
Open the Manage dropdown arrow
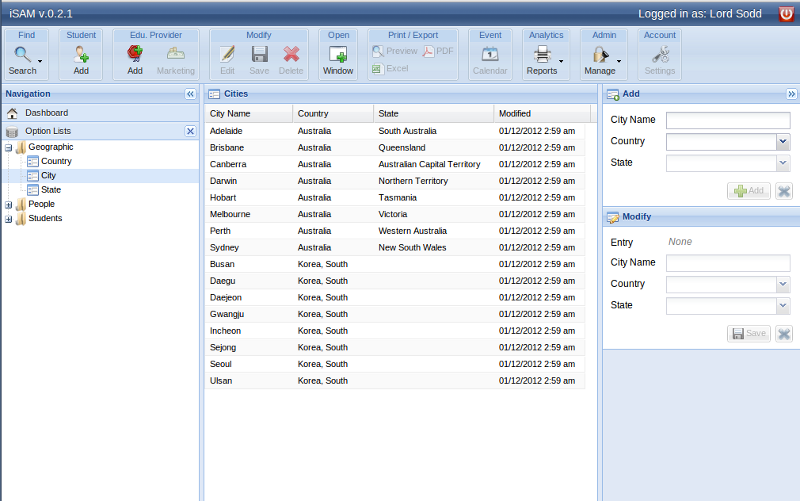point(619,61)
